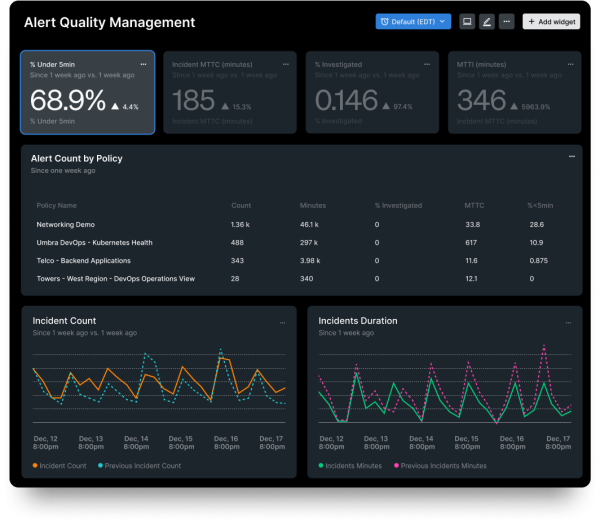Expand the Default (EDT) time picker dropdown
The image size is (600, 523).
coord(411,21)
